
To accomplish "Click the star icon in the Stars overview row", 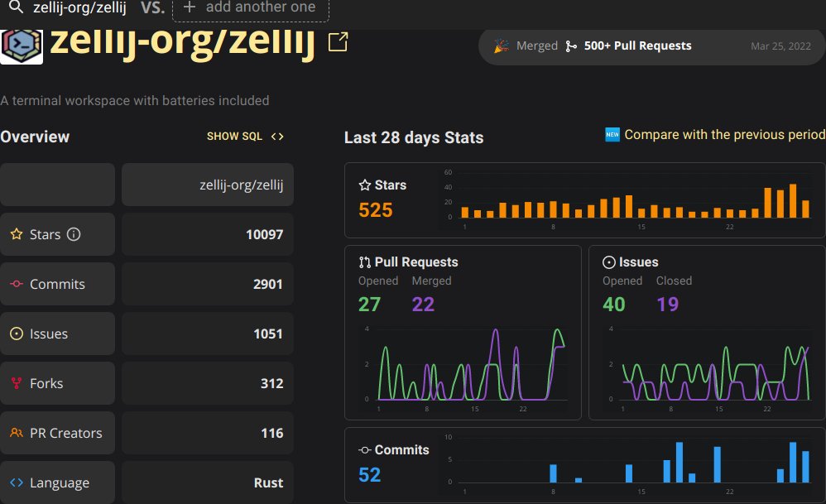I will point(17,234).
